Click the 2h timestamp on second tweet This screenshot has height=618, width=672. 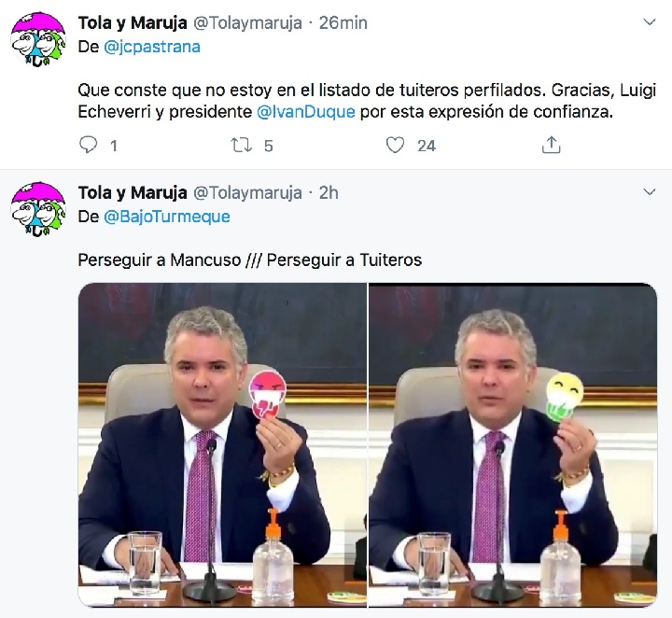pos(329,193)
